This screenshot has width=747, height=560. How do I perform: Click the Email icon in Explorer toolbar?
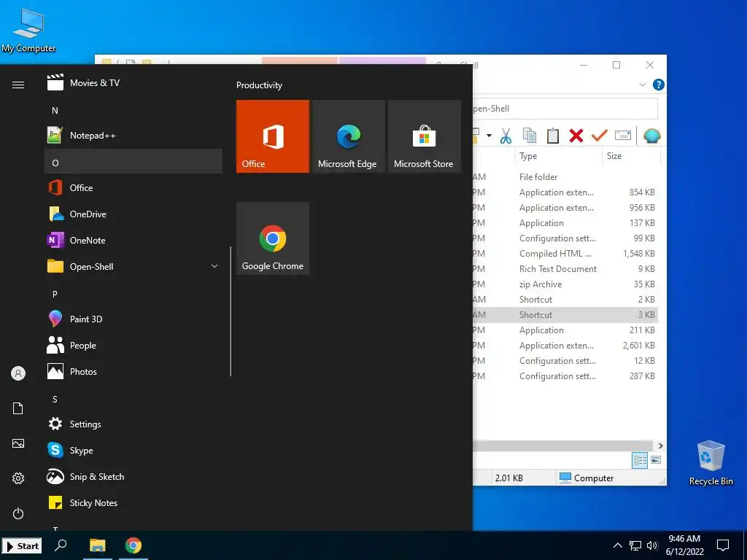(x=623, y=136)
